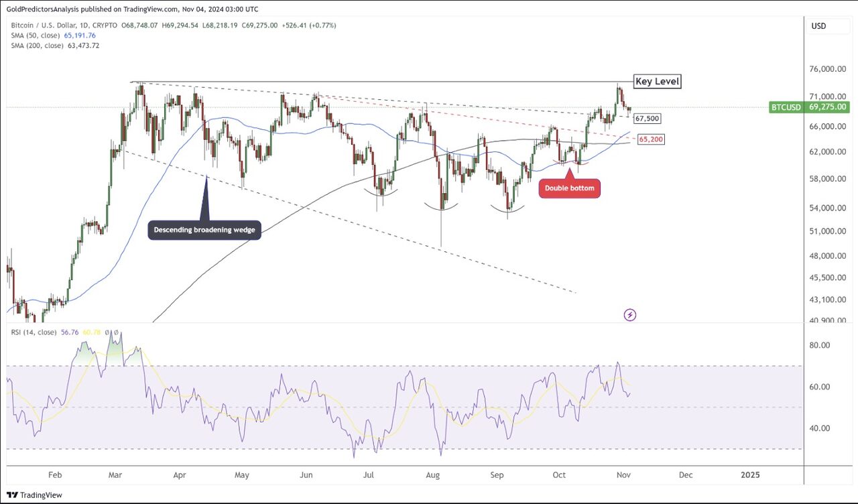Click the Jul label on time axis
Image resolution: width=858 pixels, height=504 pixels.
(369, 475)
